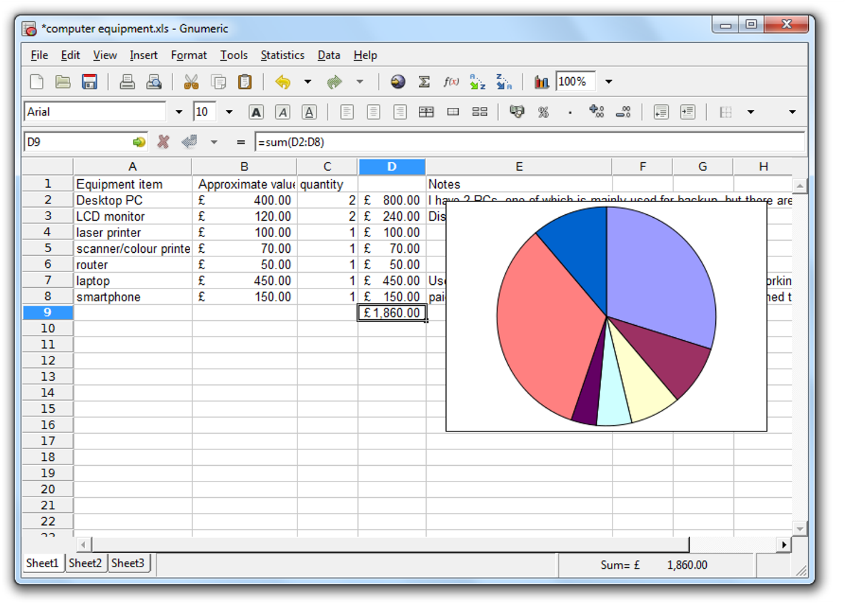
Task: Sort selection ascending with A-Z icon
Action: click(x=477, y=81)
